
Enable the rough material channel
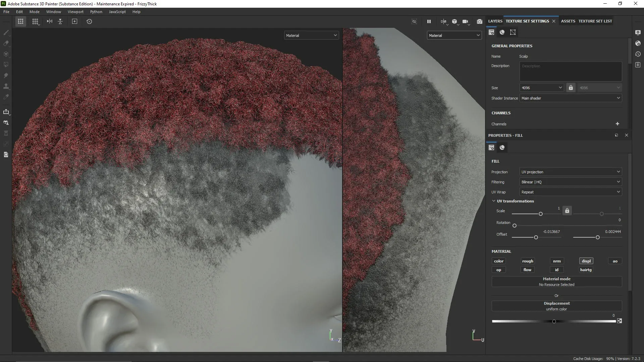tap(527, 261)
